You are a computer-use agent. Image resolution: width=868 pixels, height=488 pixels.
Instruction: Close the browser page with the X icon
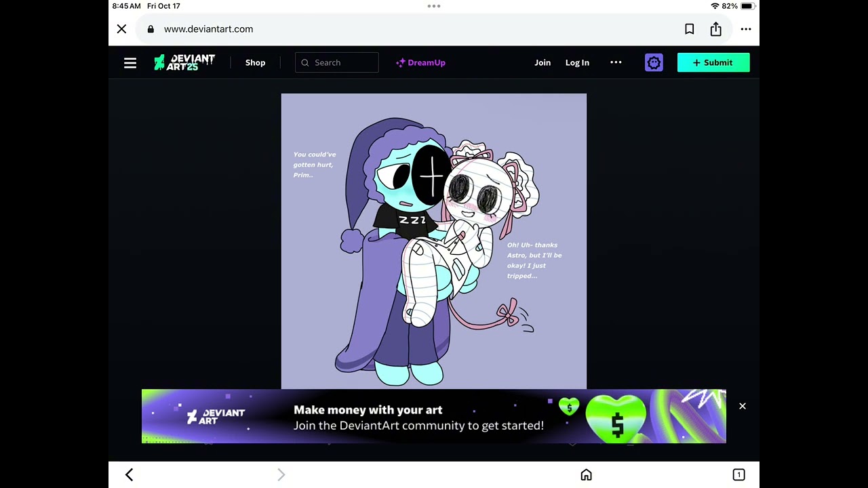point(121,29)
